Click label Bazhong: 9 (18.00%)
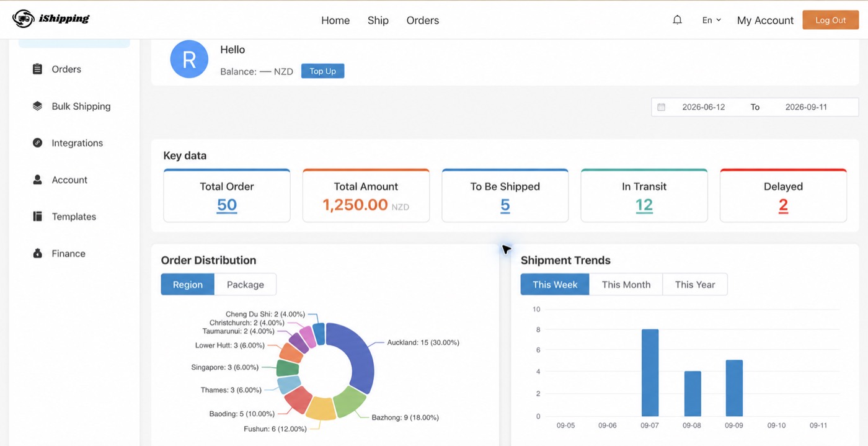This screenshot has height=446, width=868. pyautogui.click(x=405, y=417)
